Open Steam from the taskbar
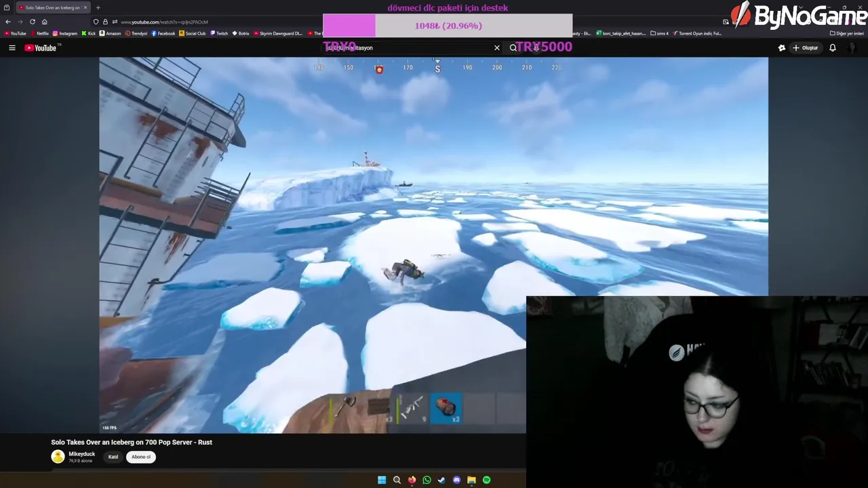 click(441, 480)
